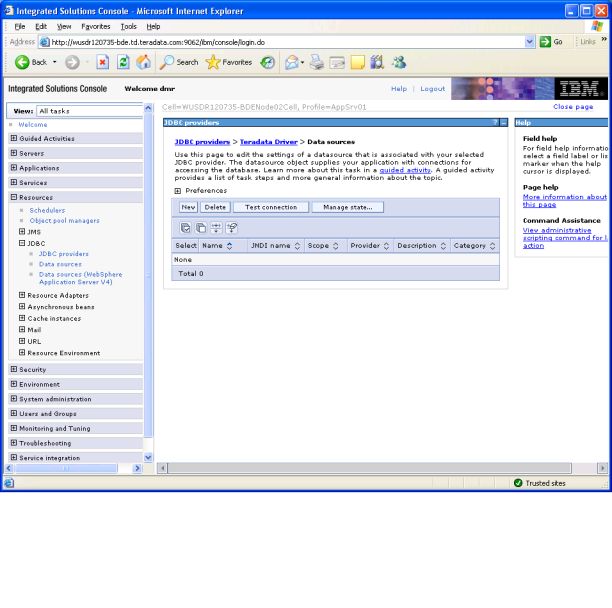Click the New button
Viewport: 612px width, 608px height.
pos(189,207)
